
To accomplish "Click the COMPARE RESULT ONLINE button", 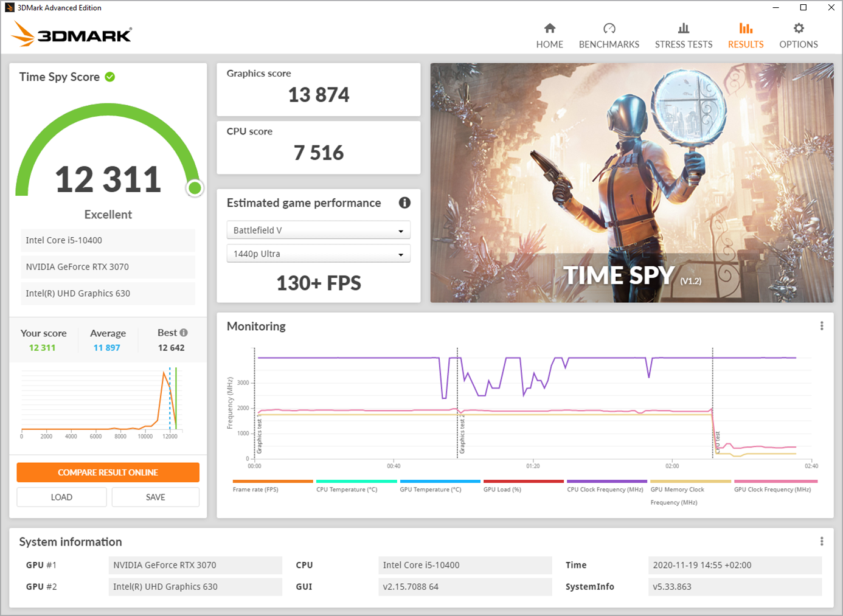I will click(x=108, y=472).
